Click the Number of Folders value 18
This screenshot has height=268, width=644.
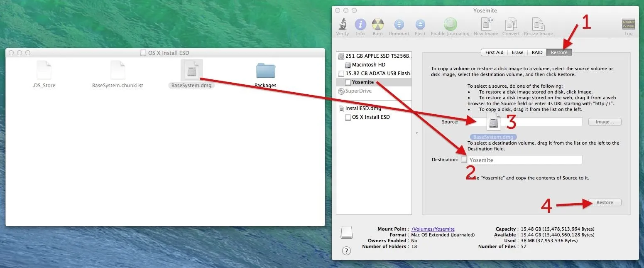click(414, 246)
